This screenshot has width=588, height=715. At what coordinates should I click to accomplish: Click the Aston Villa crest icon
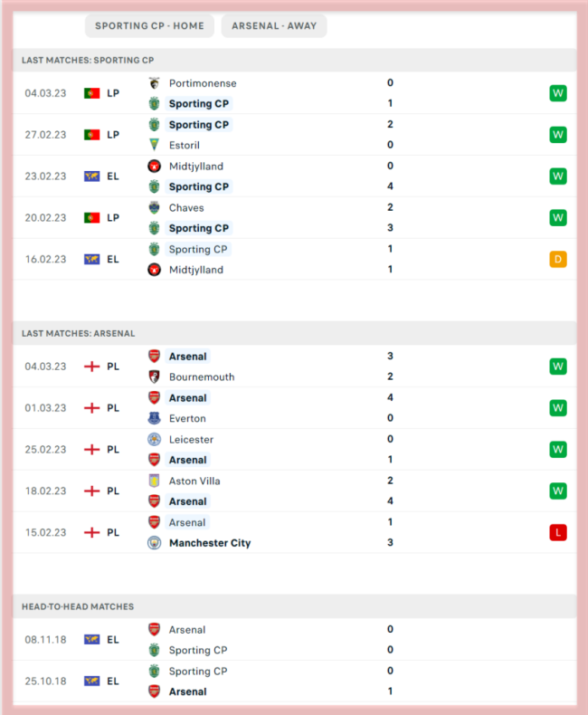[x=154, y=481]
